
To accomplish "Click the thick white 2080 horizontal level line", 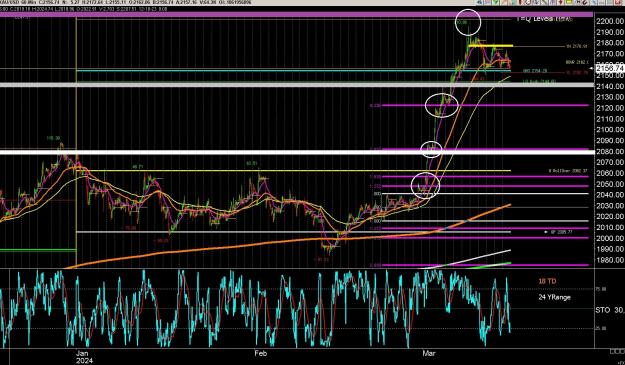I will 297,152.
